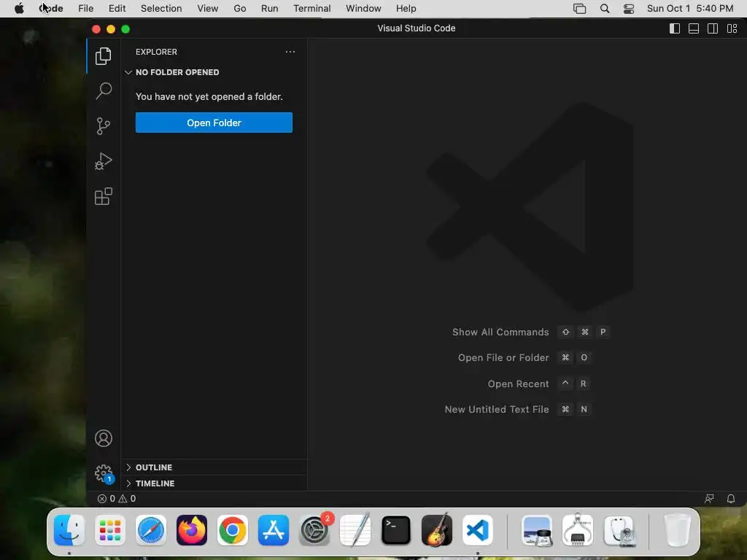Open Terminal app from the Dock
The image size is (747, 560).
(x=396, y=530)
